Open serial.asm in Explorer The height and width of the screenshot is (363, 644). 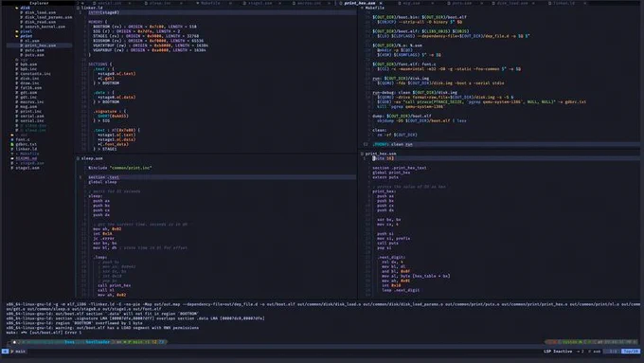32,117
